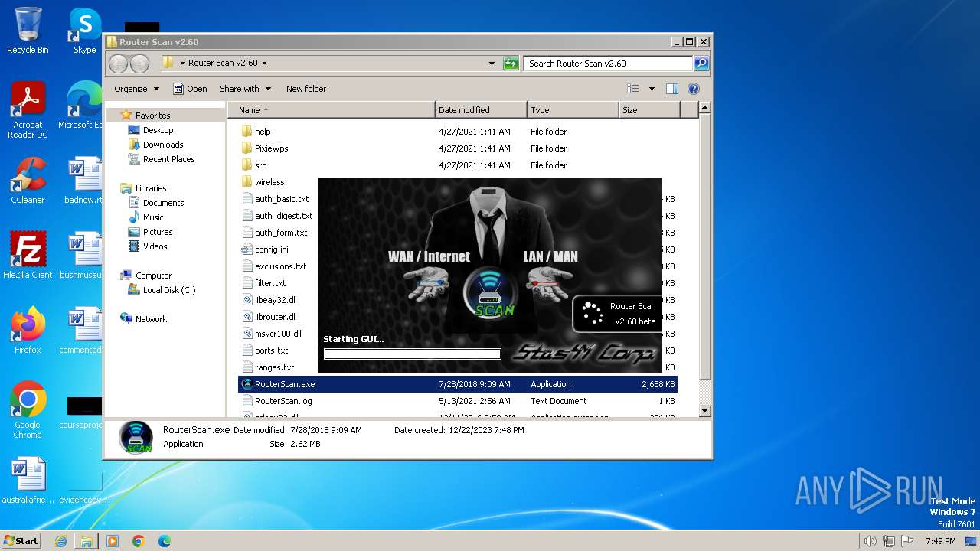This screenshot has width=980, height=551.
Task: Open Chrome from the taskbar
Action: pos(139,541)
